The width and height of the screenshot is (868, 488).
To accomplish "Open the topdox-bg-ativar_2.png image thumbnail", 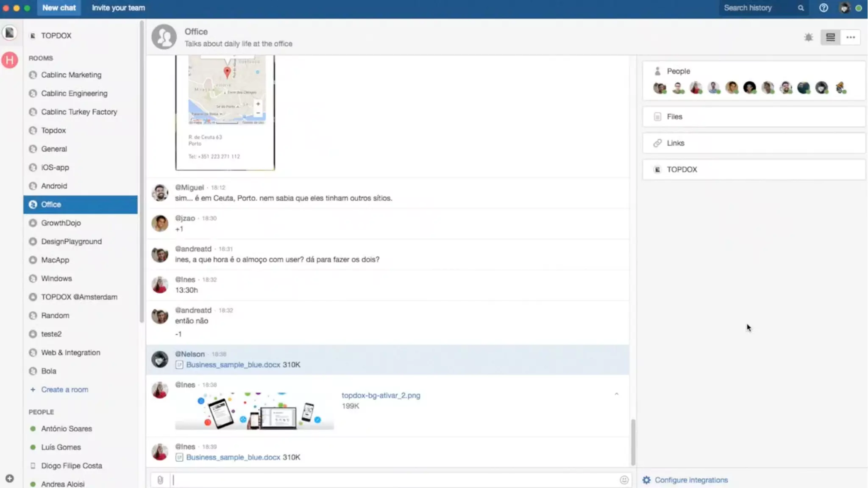I will (x=254, y=410).
